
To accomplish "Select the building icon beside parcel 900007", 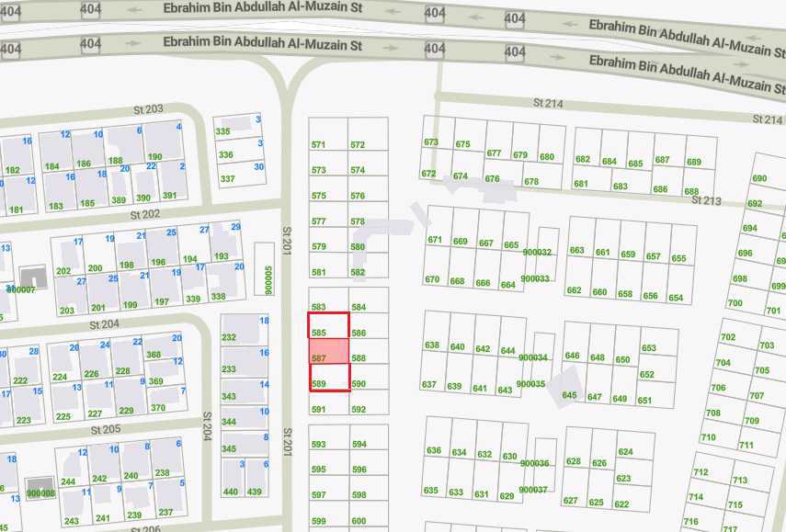I will 34,276.
